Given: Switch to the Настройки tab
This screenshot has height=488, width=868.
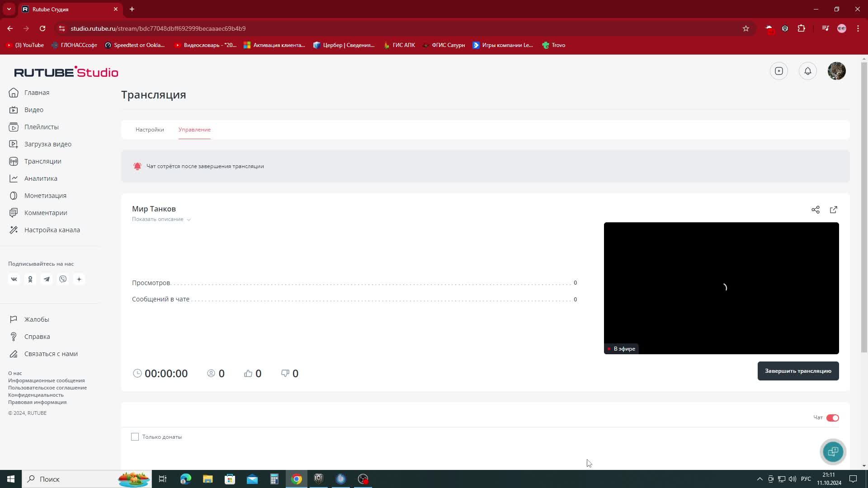Looking at the screenshot, I should [x=150, y=130].
